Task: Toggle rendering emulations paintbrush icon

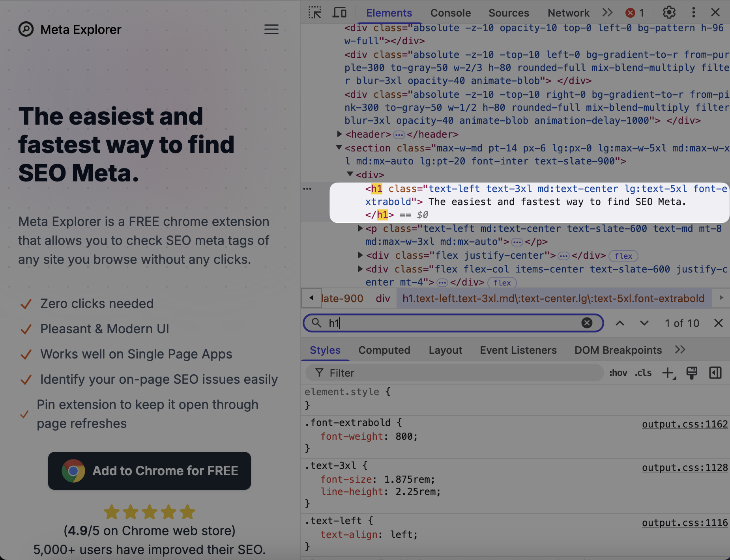Action: [692, 373]
